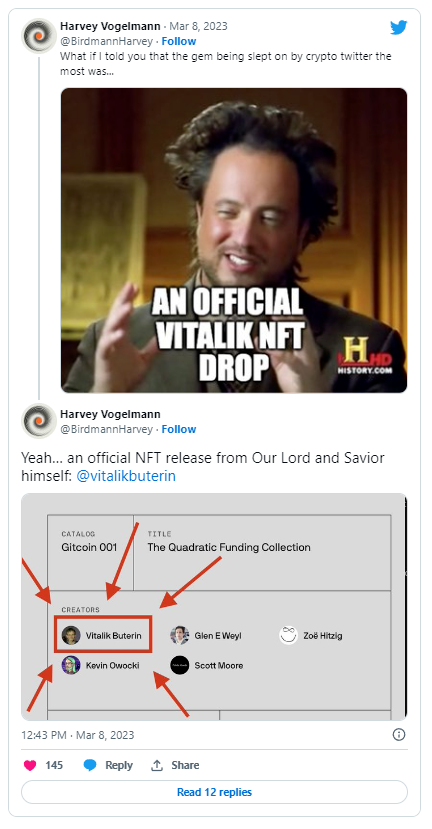This screenshot has width=432, height=829.
Task: Click the 12:43 PM Mar 8, 2023 timestamp
Action: click(x=78, y=735)
